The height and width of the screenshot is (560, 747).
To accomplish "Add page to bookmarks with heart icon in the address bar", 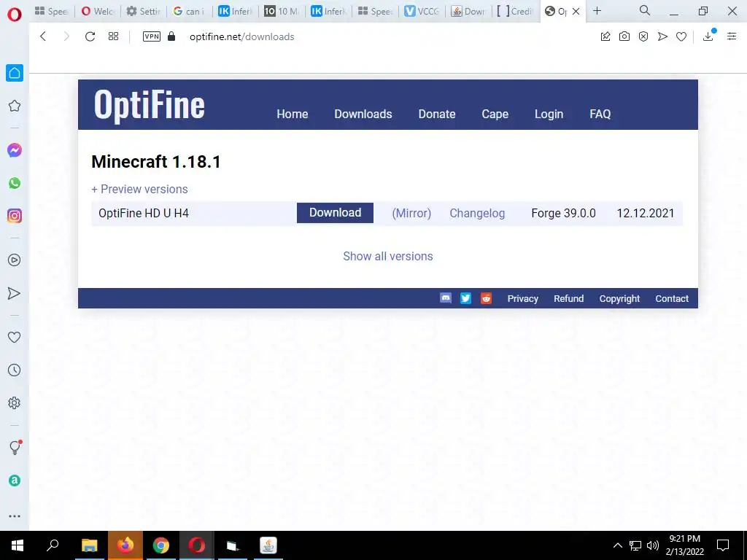I will tap(681, 36).
